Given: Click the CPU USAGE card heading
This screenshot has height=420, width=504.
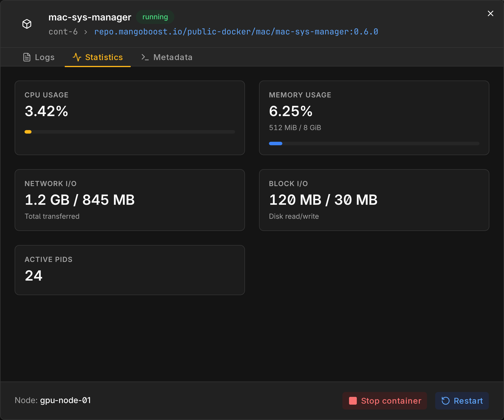Looking at the screenshot, I should click(x=46, y=95).
